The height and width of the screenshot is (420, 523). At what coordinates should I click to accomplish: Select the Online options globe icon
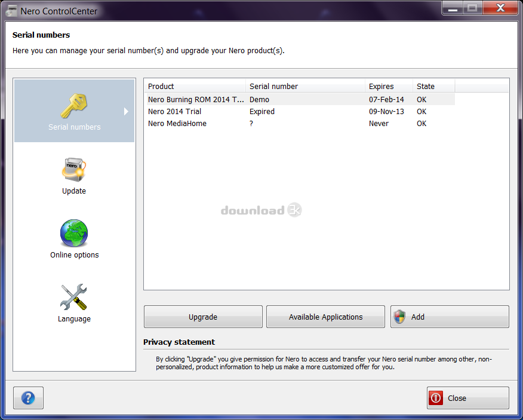click(74, 233)
